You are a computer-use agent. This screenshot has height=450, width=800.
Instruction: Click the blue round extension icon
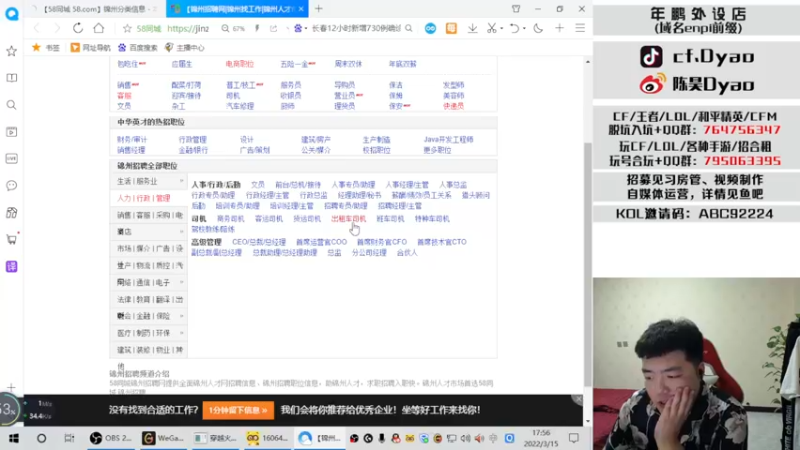pos(431,29)
